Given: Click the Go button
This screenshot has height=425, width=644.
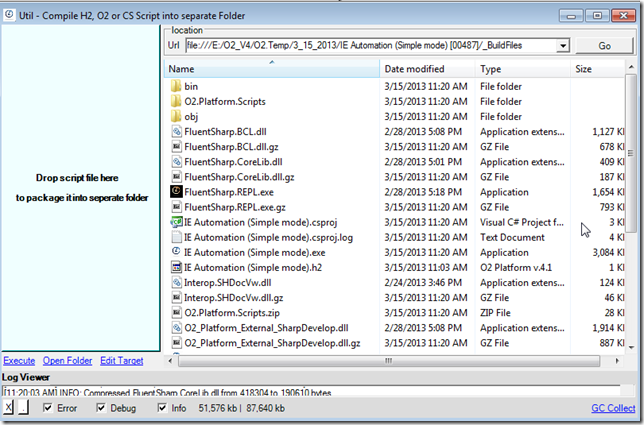Looking at the screenshot, I should pos(604,46).
